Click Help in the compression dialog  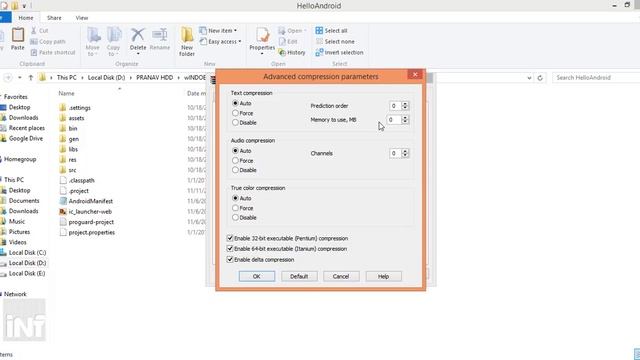click(x=383, y=276)
